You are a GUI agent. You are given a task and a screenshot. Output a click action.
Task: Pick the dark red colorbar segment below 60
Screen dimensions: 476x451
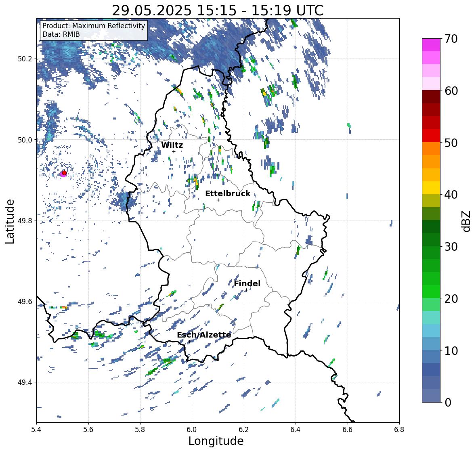pyautogui.click(x=431, y=97)
